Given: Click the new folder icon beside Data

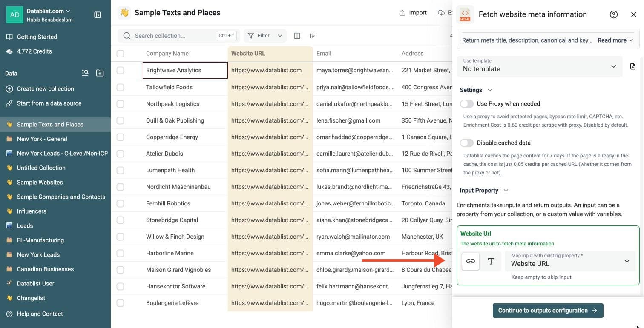Looking at the screenshot, I should point(100,73).
